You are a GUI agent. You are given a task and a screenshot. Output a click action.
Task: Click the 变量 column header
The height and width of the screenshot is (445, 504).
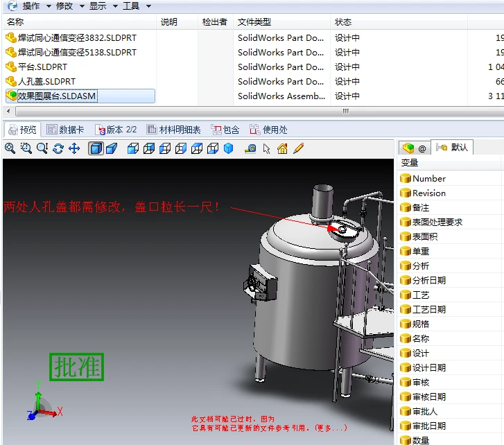[449, 163]
